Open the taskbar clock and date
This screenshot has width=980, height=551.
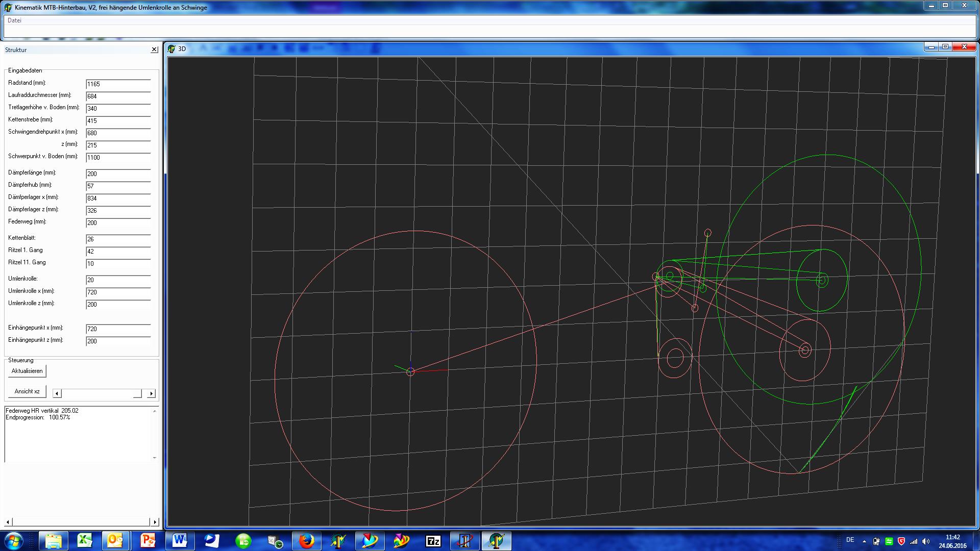[x=952, y=541]
